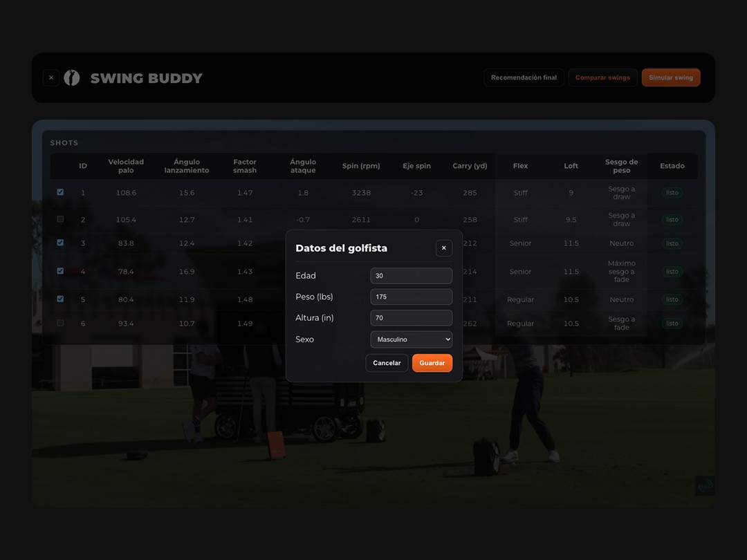Check shot 2 checkbox
The image size is (747, 560).
click(x=60, y=219)
